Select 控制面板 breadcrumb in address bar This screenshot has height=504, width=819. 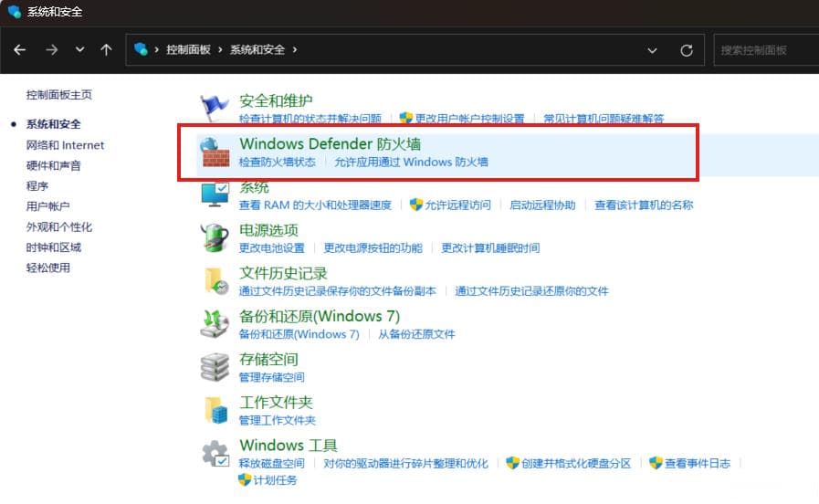click(188, 49)
